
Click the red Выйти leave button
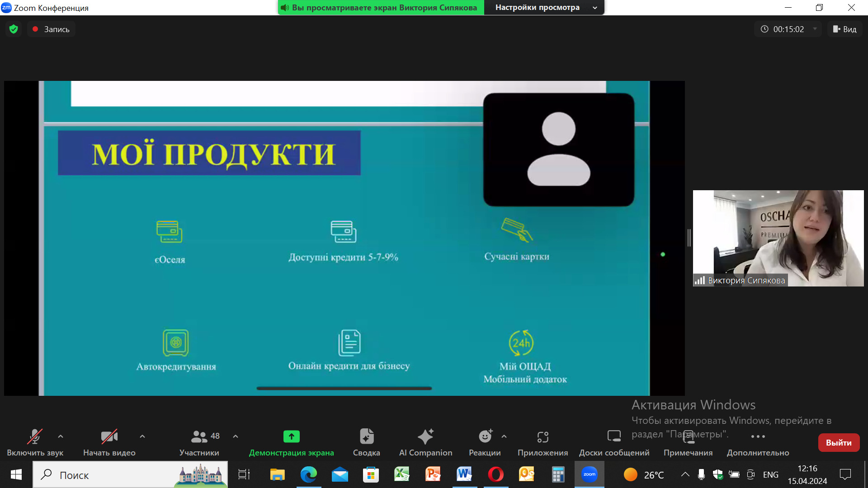[x=839, y=443]
